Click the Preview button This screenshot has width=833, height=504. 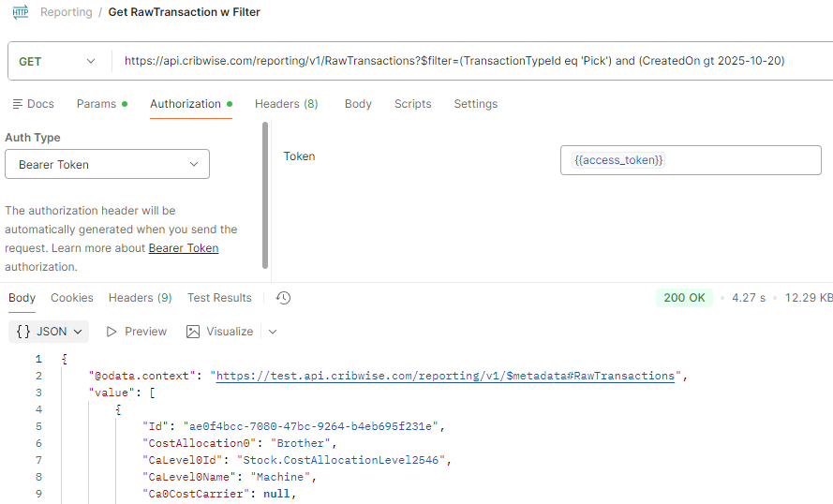(137, 332)
